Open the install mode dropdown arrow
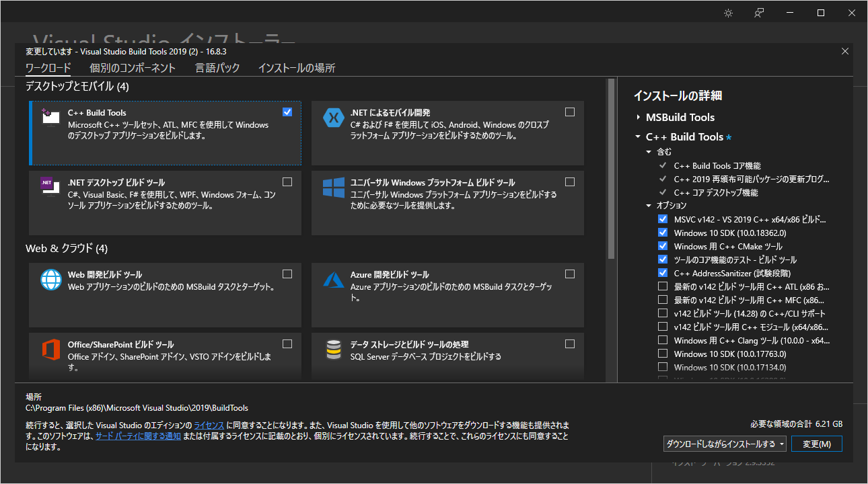This screenshot has width=868, height=484. pos(781,444)
